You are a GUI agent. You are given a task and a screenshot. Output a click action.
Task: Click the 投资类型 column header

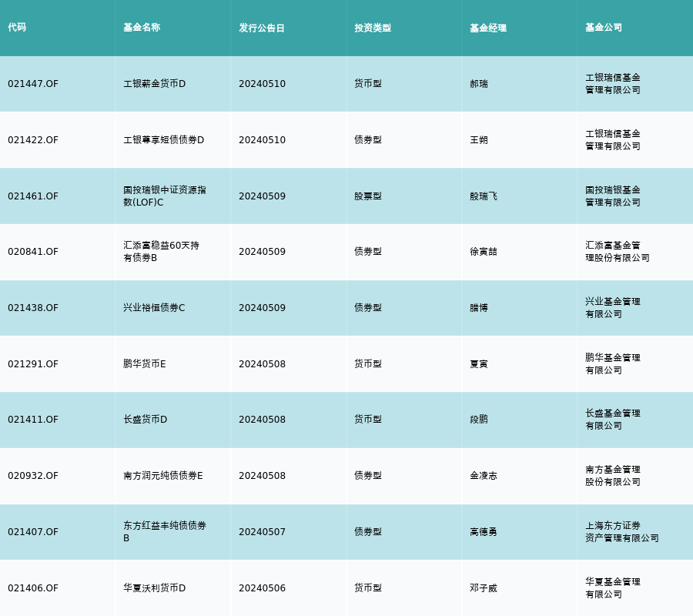coord(373,28)
